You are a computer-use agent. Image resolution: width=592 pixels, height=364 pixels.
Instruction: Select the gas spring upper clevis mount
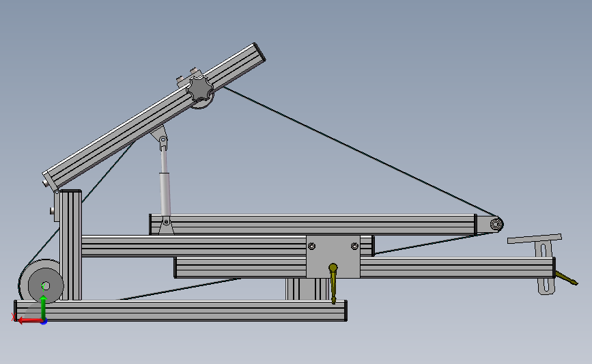[x=161, y=137]
